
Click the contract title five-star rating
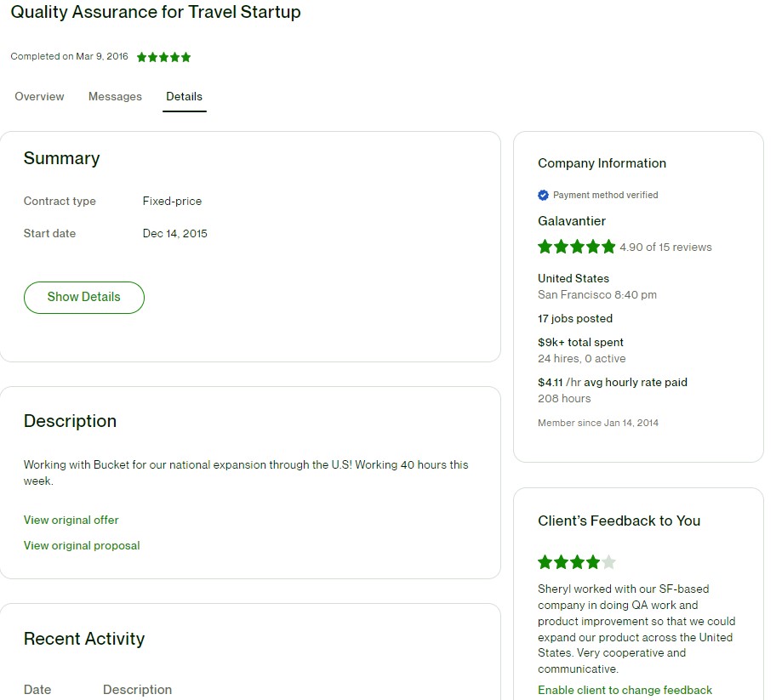[163, 57]
